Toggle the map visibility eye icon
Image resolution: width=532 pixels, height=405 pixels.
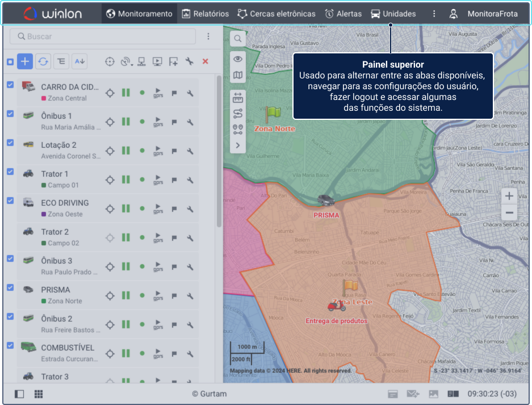coord(238,59)
